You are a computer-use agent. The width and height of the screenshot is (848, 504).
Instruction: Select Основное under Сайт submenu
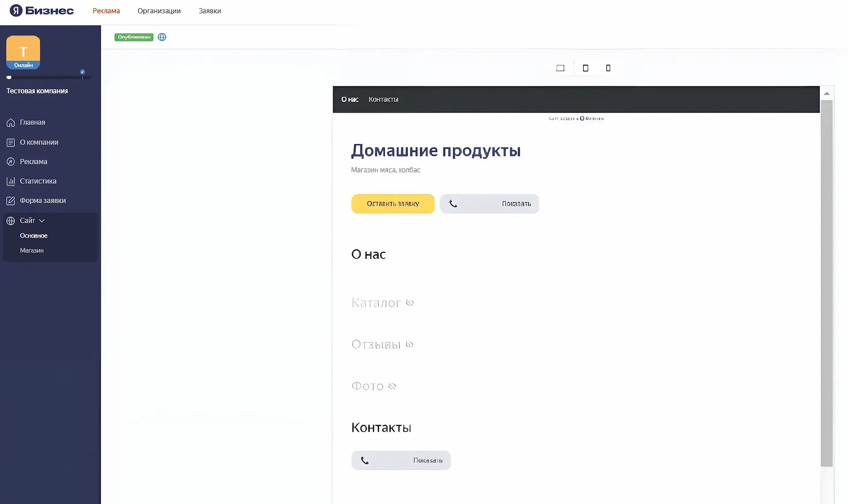click(34, 236)
